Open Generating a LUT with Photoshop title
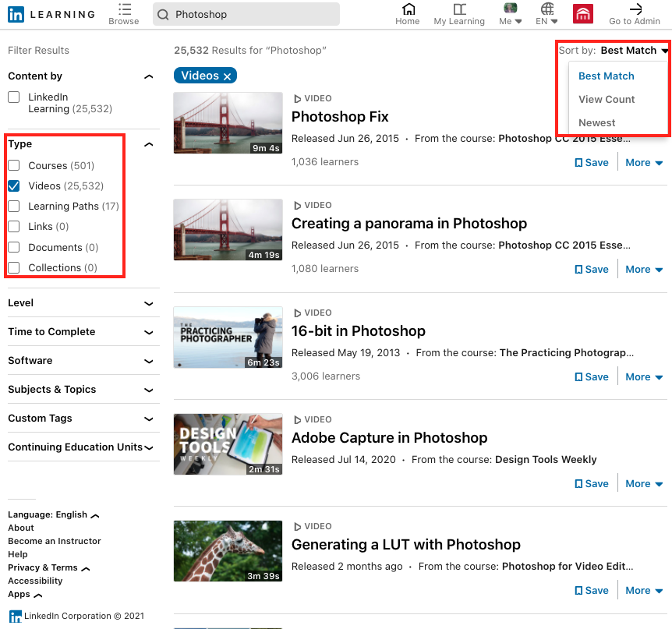The image size is (672, 629). (x=406, y=545)
